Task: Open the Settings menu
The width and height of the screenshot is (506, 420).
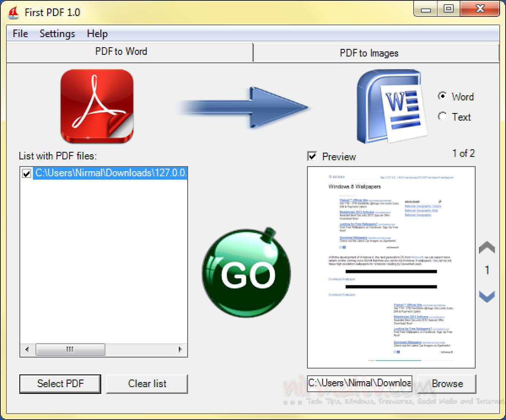Action: pyautogui.click(x=57, y=33)
